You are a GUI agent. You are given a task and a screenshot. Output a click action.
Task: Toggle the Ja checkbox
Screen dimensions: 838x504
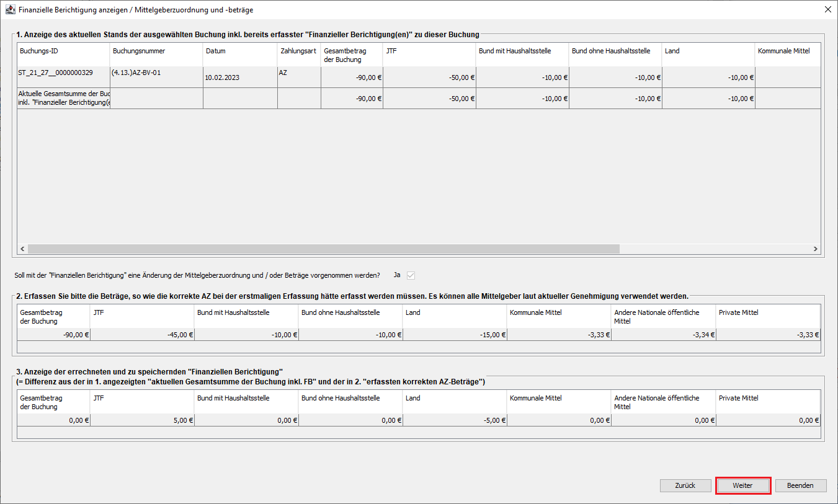[x=411, y=275]
